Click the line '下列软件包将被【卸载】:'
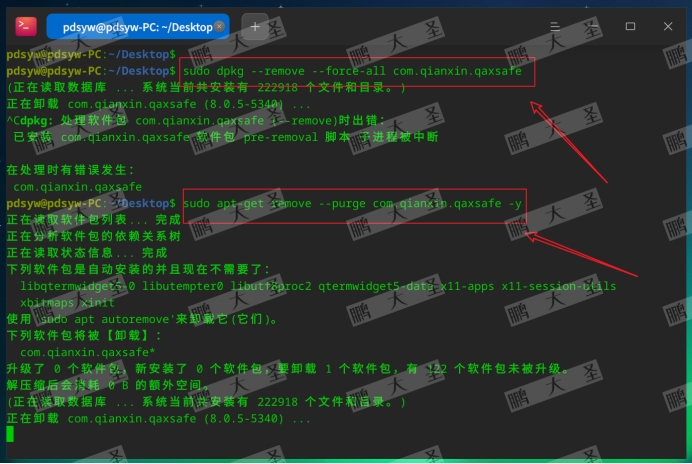Screen dimensions: 692x464 coord(84,336)
